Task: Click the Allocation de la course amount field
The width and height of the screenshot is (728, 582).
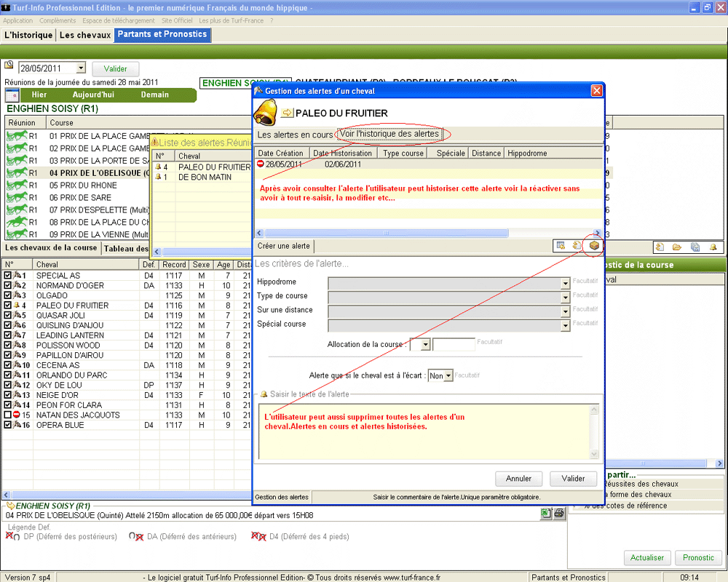Action: [454, 344]
